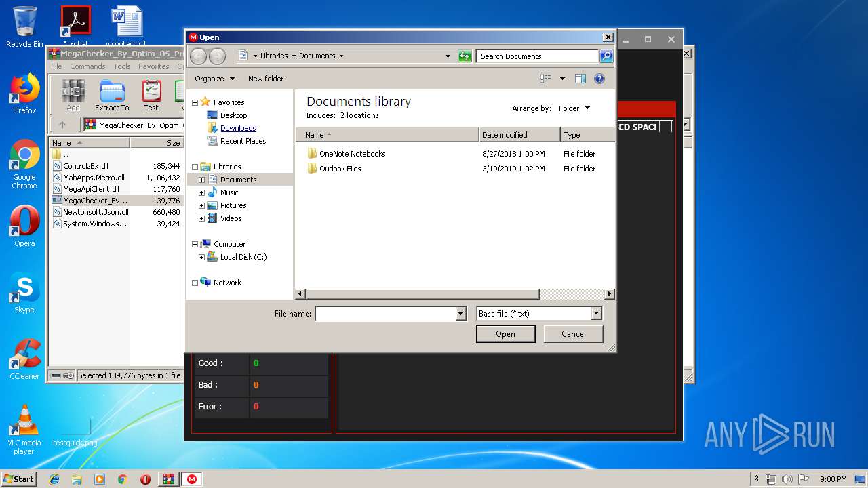Screen dimensions: 868x488
Task: Click the WinRAR taskbar button
Action: pos(168,479)
